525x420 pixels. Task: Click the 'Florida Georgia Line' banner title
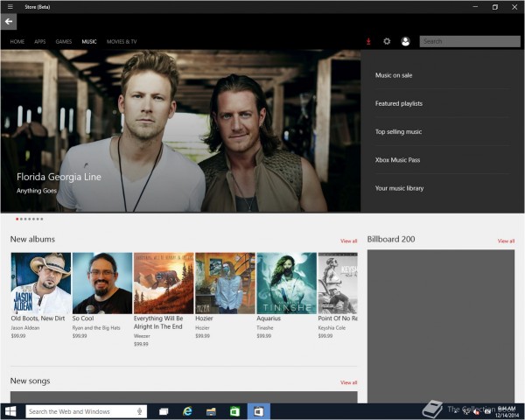coord(59,177)
